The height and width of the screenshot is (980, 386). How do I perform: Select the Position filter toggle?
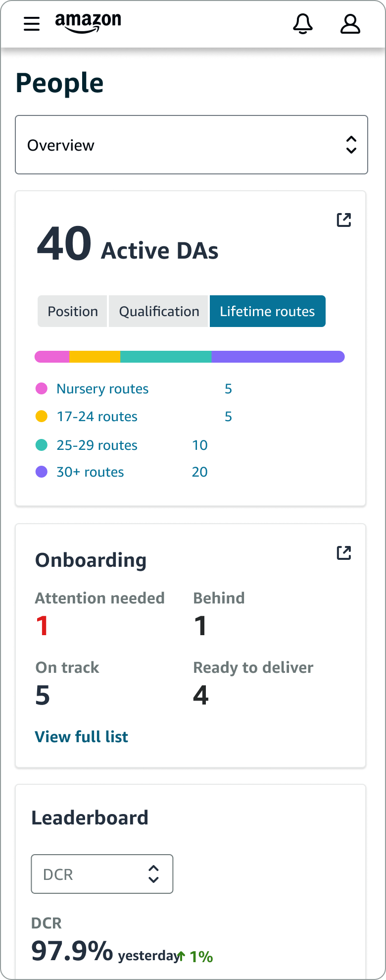(72, 311)
